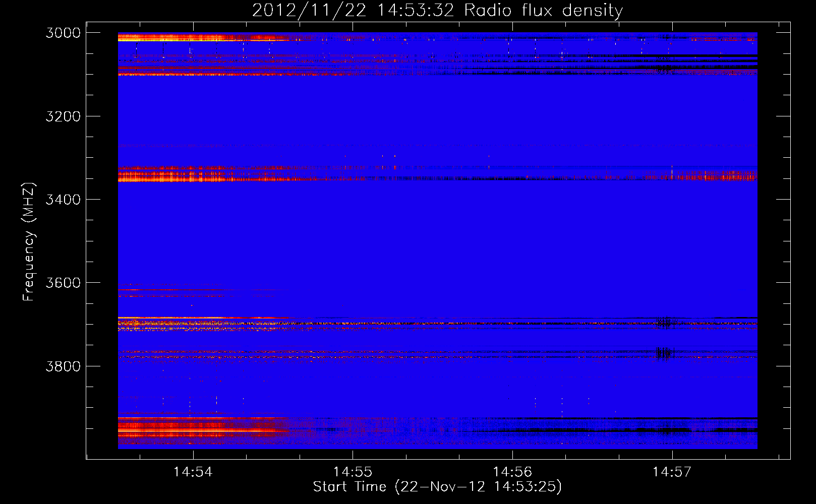Click the 14:54 time tick label
816x504 pixels.
[193, 472]
